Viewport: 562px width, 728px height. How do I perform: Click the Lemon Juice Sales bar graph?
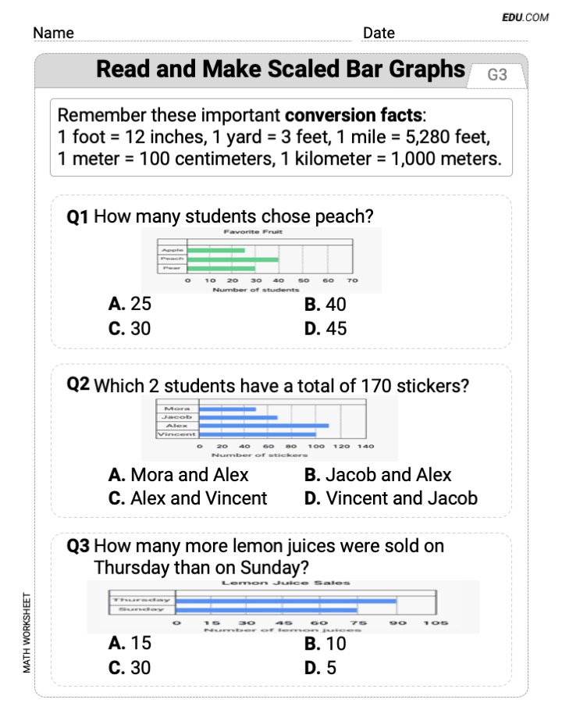(x=283, y=606)
